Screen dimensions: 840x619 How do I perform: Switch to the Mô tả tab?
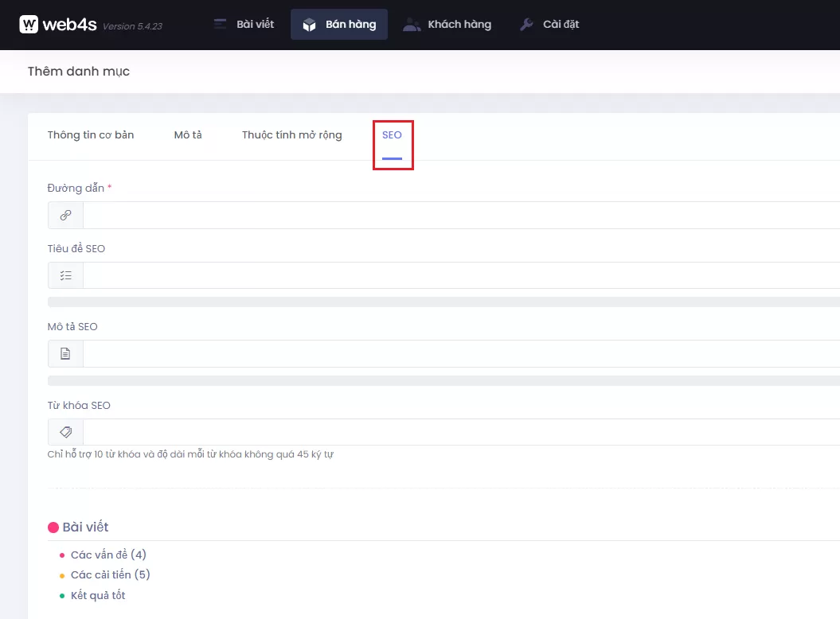[188, 135]
